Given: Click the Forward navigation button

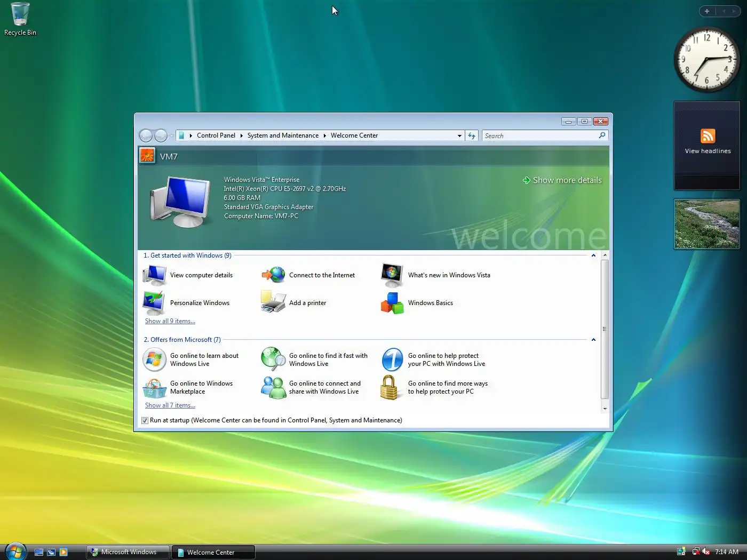Looking at the screenshot, I should pyautogui.click(x=161, y=135).
